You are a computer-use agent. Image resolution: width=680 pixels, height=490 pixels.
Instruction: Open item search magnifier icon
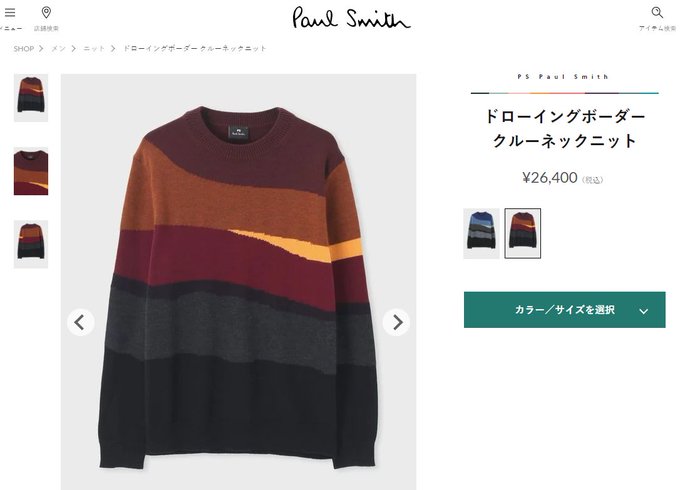[x=657, y=13]
